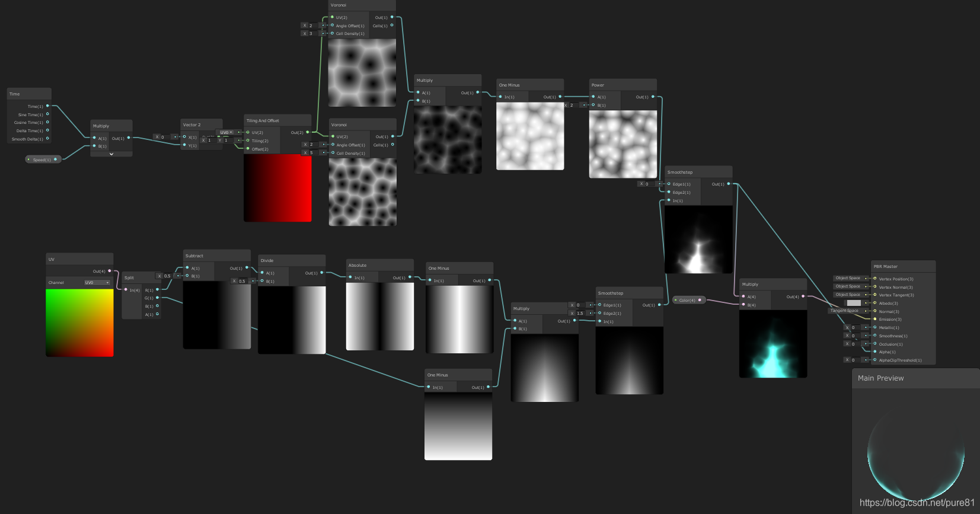The width and height of the screenshot is (980, 514).
Task: Select the Tilling And Offset node title
Action: tap(263, 120)
